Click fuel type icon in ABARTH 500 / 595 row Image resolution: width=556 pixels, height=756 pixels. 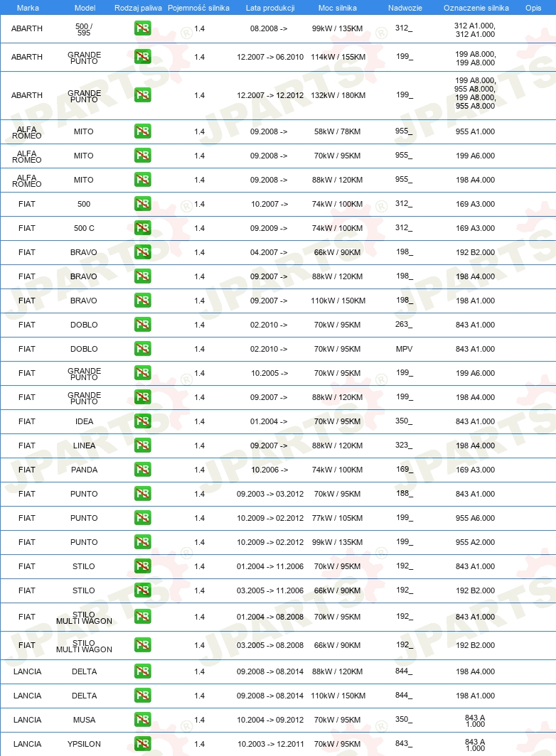[142, 28]
